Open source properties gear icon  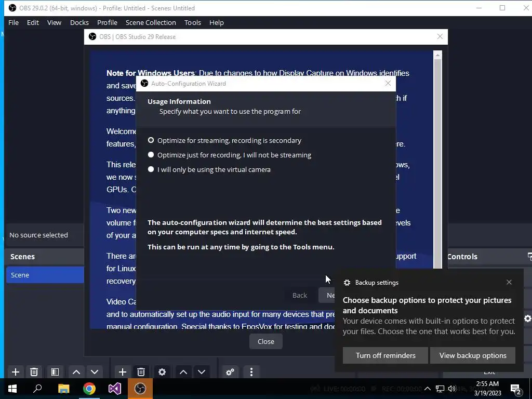point(162,372)
